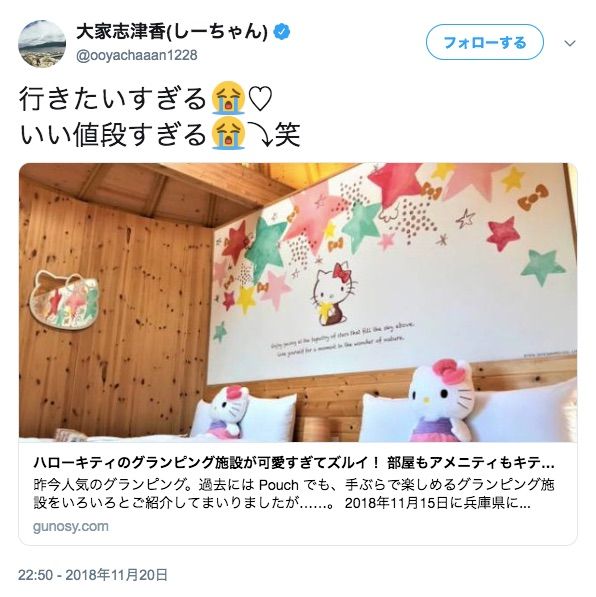The image size is (596, 597).
Task: Open the 22:50 - 2018年11月20日 timestamp
Action: pos(93,575)
